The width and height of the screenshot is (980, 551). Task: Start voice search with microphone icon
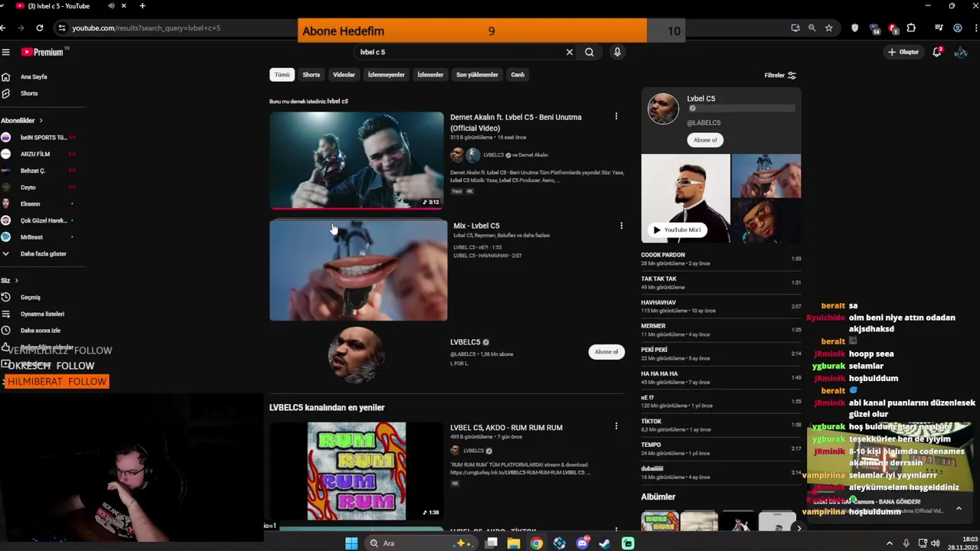click(x=617, y=52)
